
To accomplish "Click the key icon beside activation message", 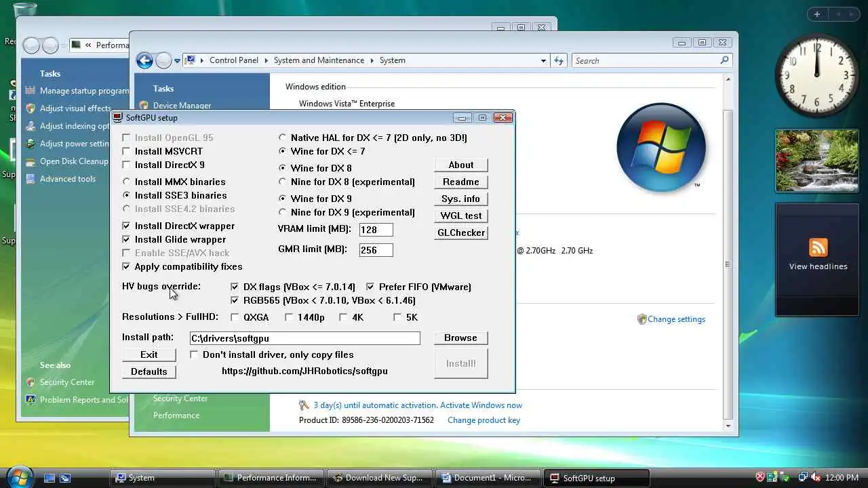I will tap(304, 405).
